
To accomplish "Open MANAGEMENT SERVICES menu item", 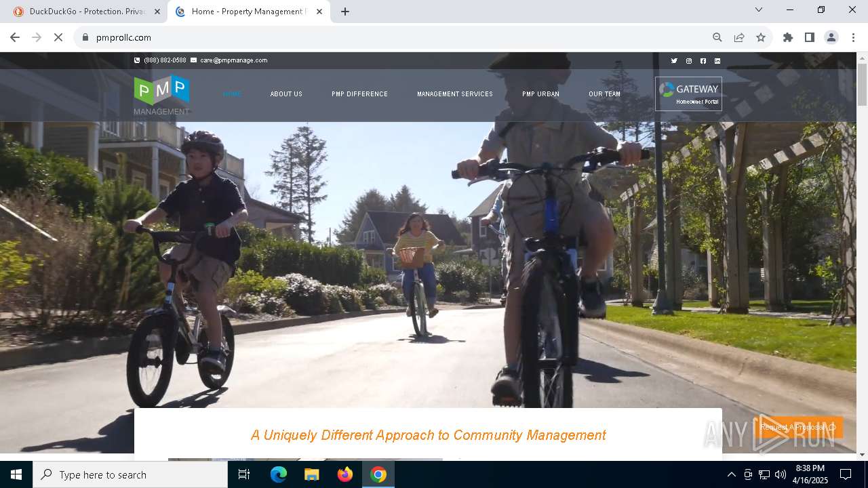I will click(x=455, y=94).
